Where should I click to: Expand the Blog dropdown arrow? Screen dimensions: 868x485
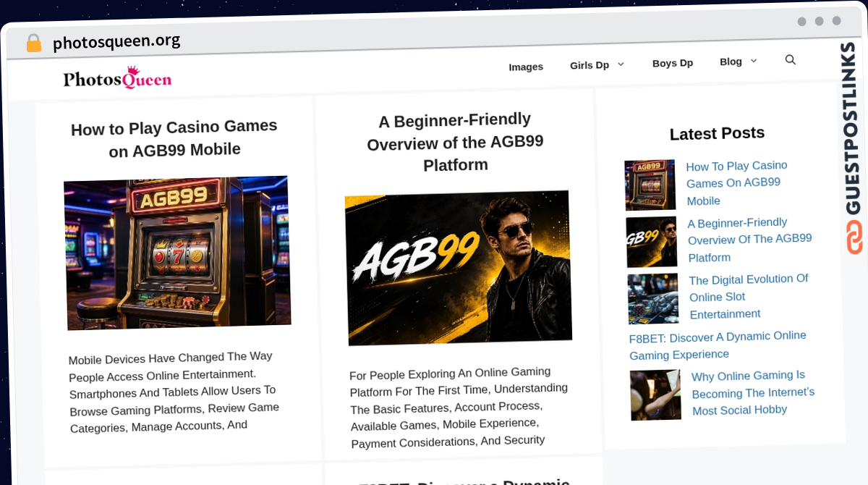tap(754, 61)
